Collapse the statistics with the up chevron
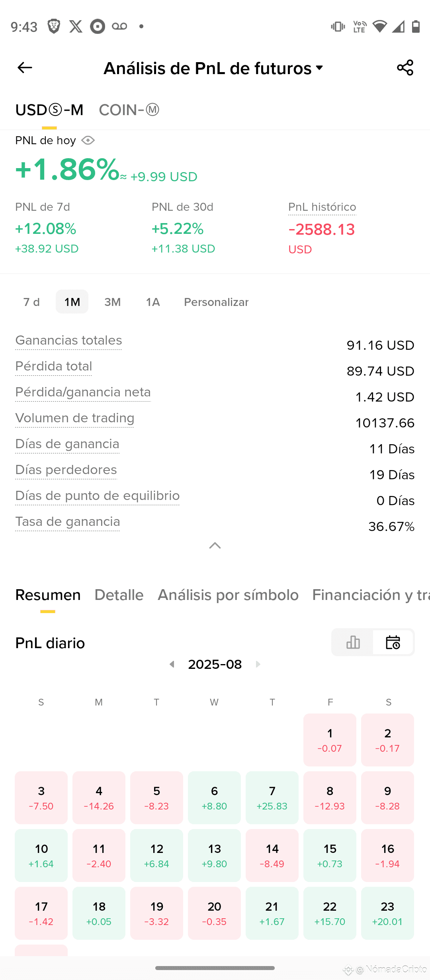Screen dimensions: 430x980 coord(215,545)
